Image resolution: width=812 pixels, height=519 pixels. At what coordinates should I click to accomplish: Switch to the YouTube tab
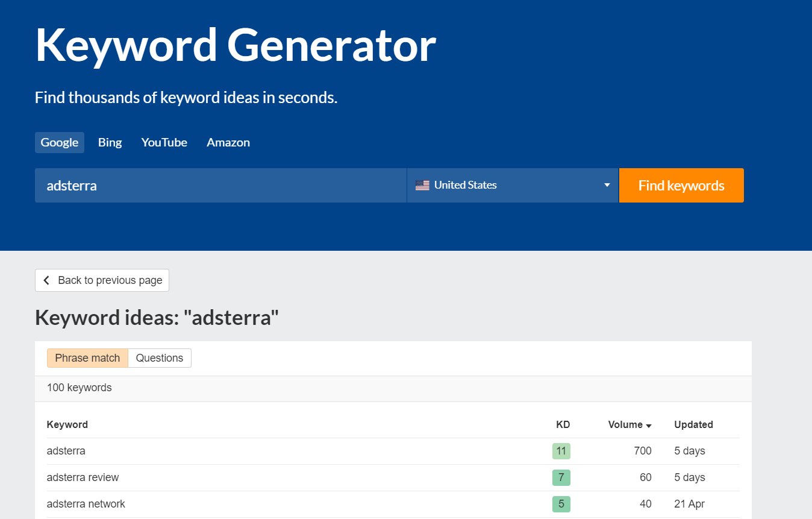(x=164, y=142)
